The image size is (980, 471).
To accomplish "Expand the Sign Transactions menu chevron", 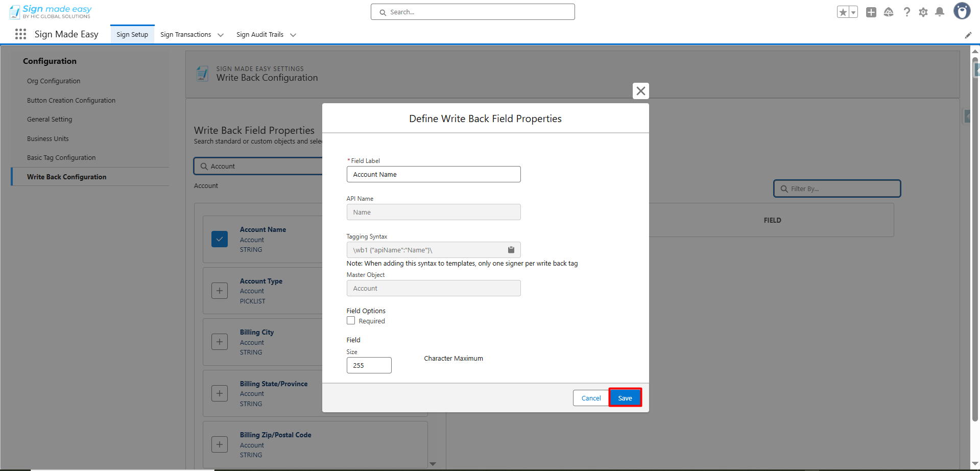I will point(221,35).
